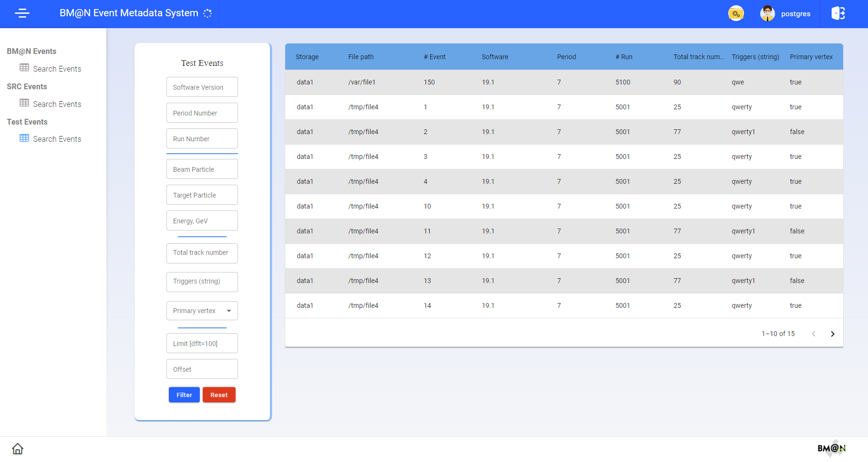Focus the Software Version input field
Viewport: 868px width, 462px height.
202,87
